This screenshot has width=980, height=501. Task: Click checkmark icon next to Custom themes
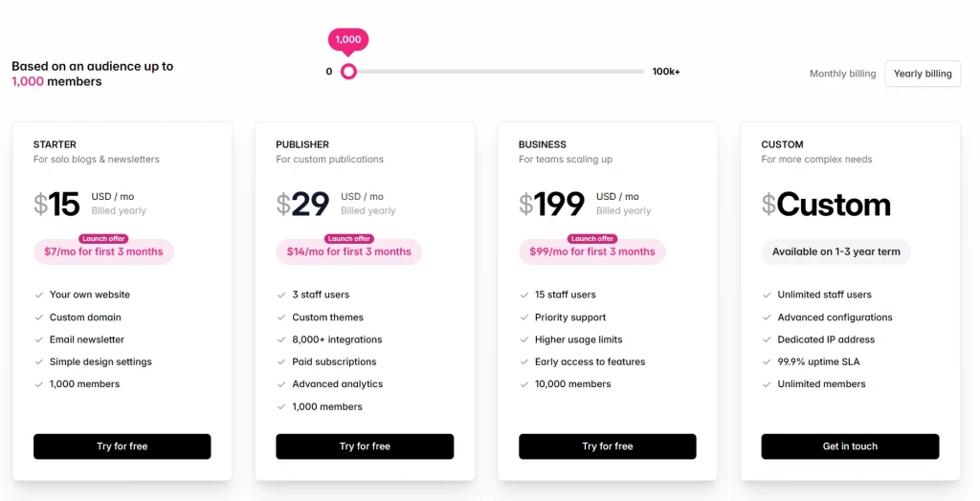281,317
